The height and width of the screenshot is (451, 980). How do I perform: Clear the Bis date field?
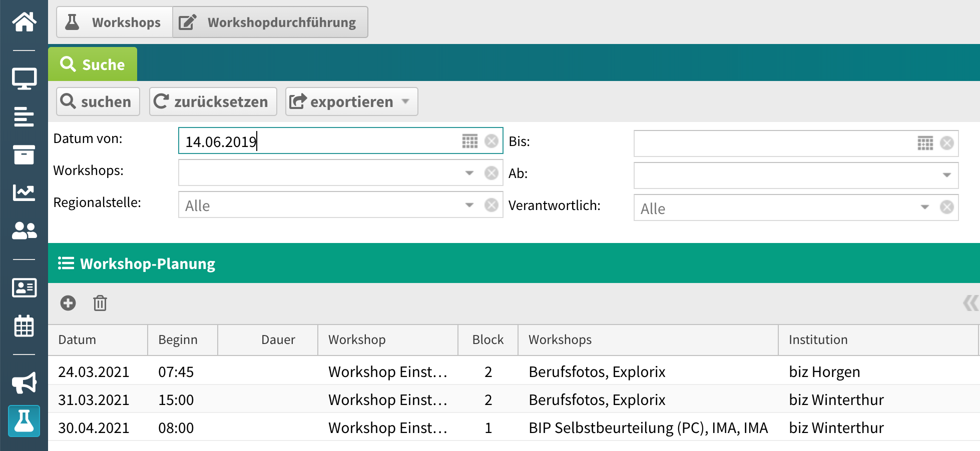[x=947, y=143]
